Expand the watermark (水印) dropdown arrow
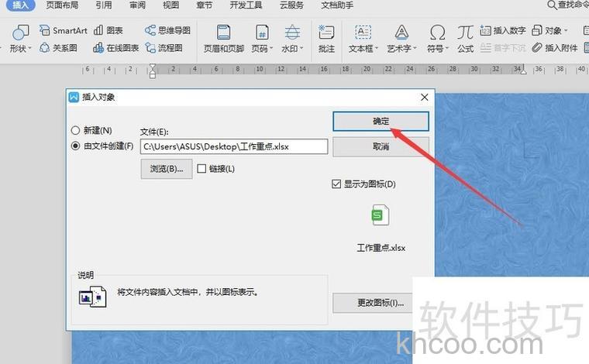The height and width of the screenshot is (364, 589). (301, 49)
